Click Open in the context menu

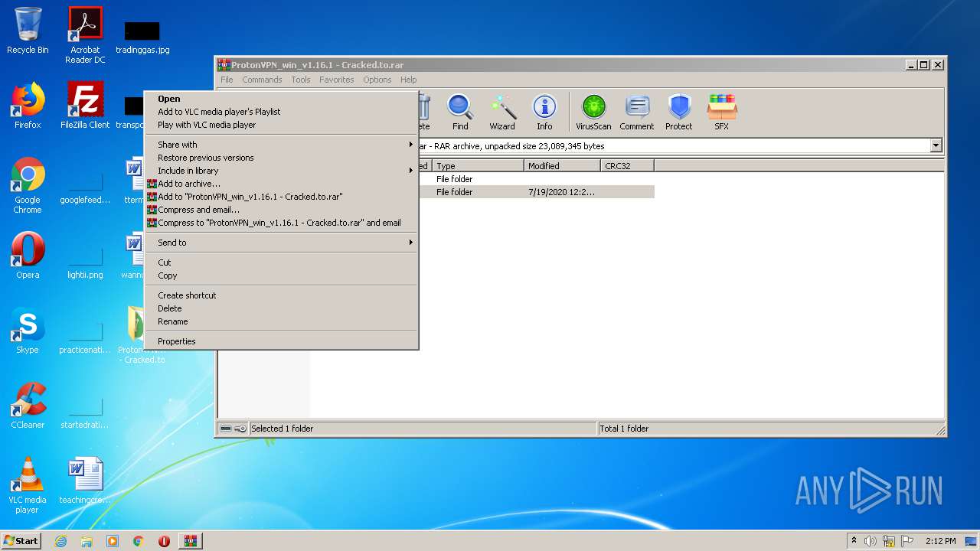(x=169, y=99)
